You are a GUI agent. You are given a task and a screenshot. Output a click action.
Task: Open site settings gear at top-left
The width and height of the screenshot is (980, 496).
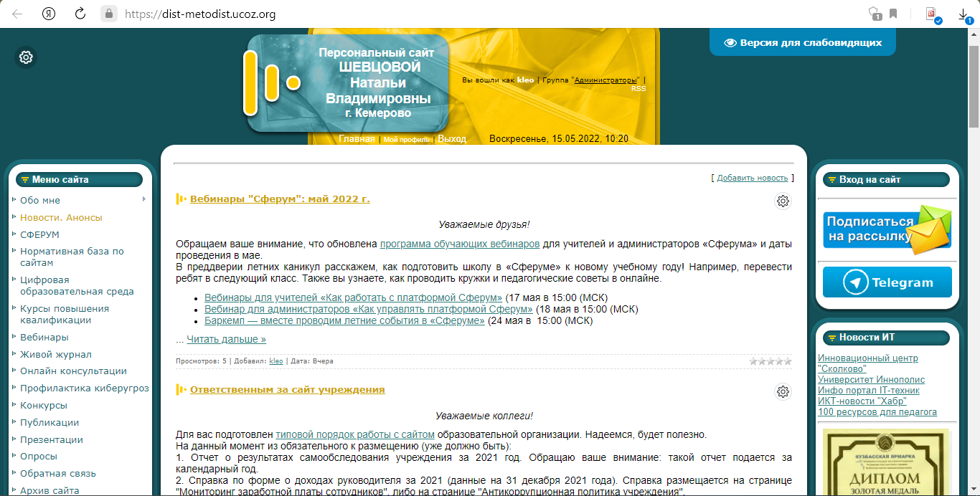click(x=26, y=57)
